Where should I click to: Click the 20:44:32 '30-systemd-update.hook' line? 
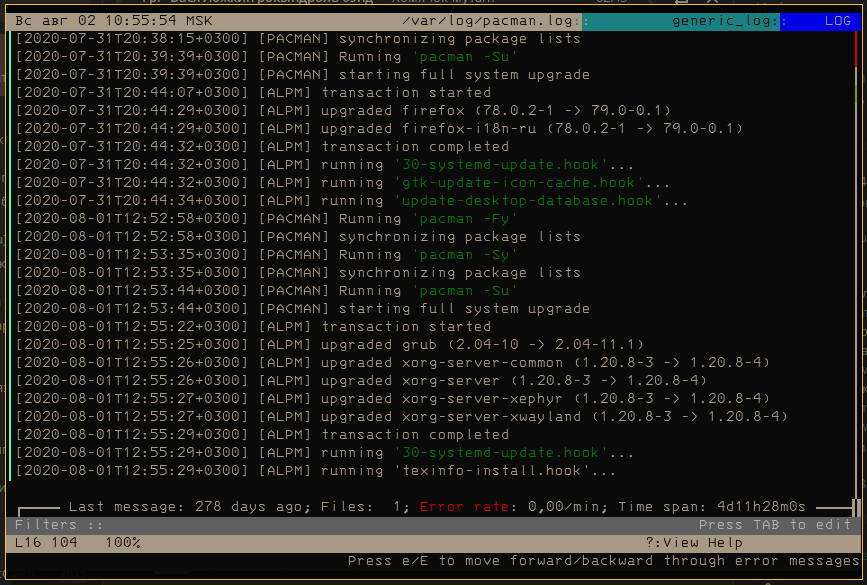[x=325, y=165]
